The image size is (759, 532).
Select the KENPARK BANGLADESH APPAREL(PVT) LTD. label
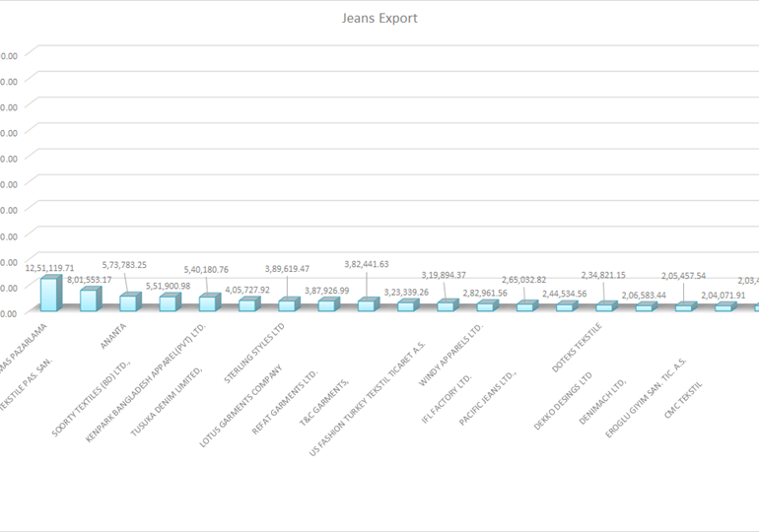coord(146,382)
